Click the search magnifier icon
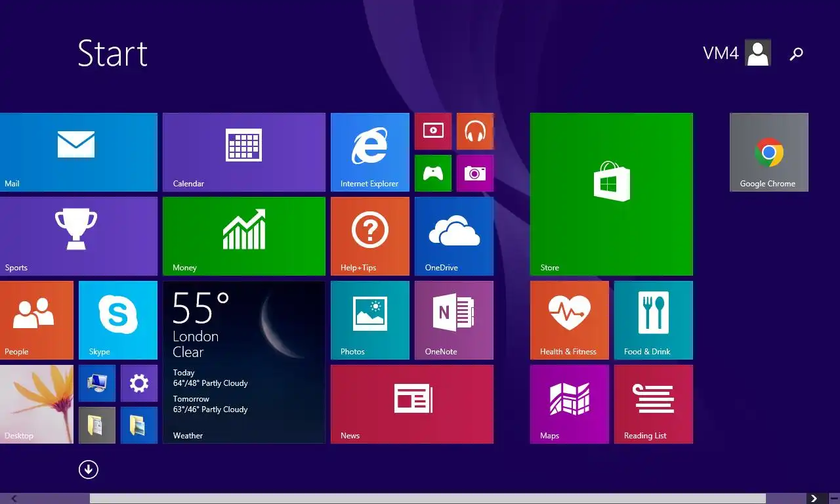Screen dimensions: 840x504 (x=796, y=54)
